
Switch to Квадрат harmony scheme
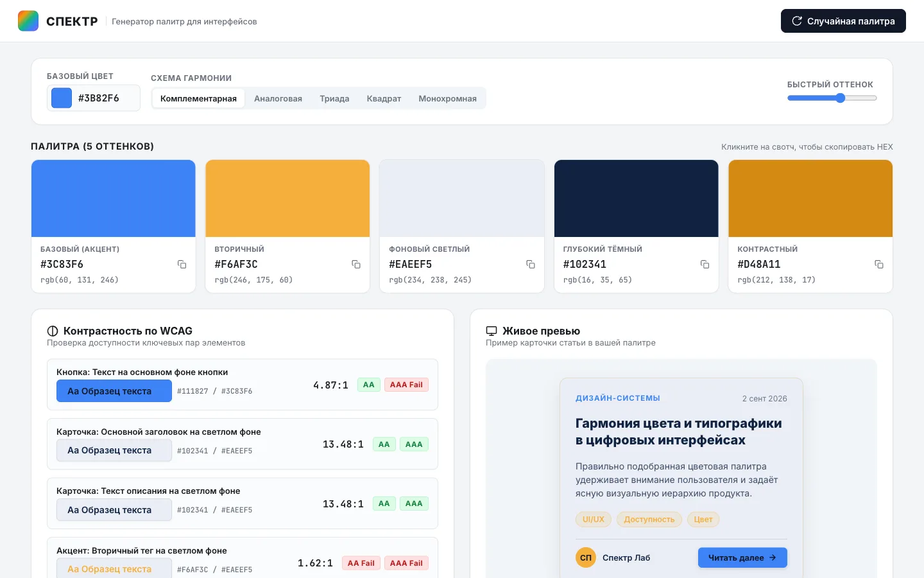click(384, 98)
